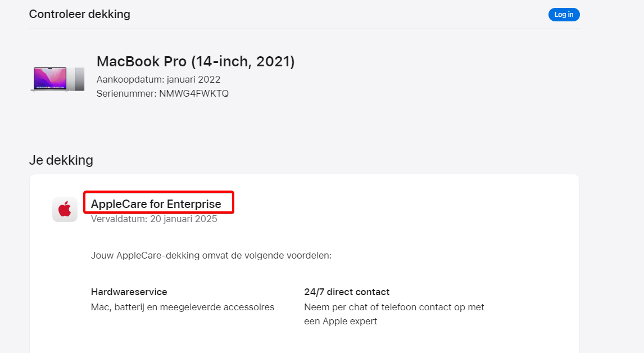Screen dimensions: 644x353
Task: Click the red Apple logo icon
Action: coord(65,210)
